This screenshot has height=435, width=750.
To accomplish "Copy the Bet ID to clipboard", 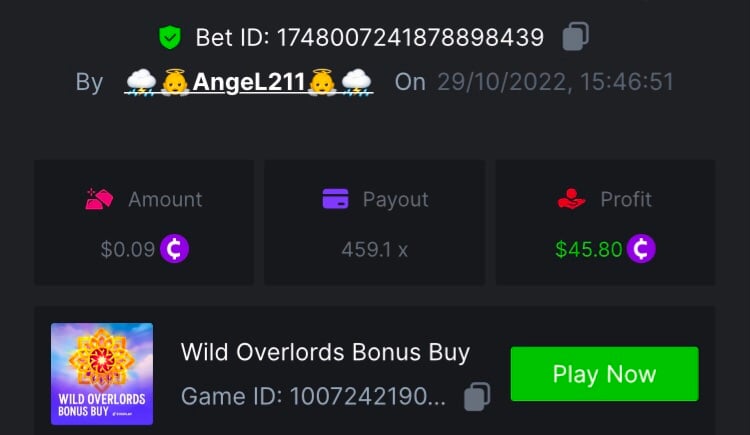I will coord(575,36).
